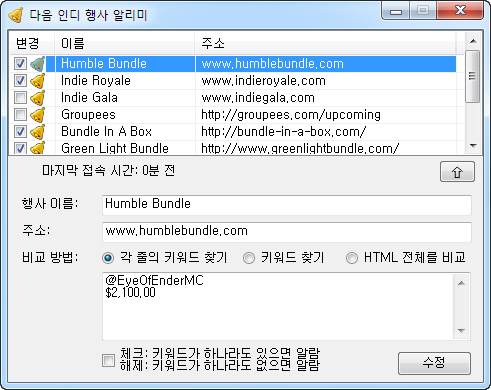Click the 행사 이름 input field
The image size is (491, 390).
(287, 204)
